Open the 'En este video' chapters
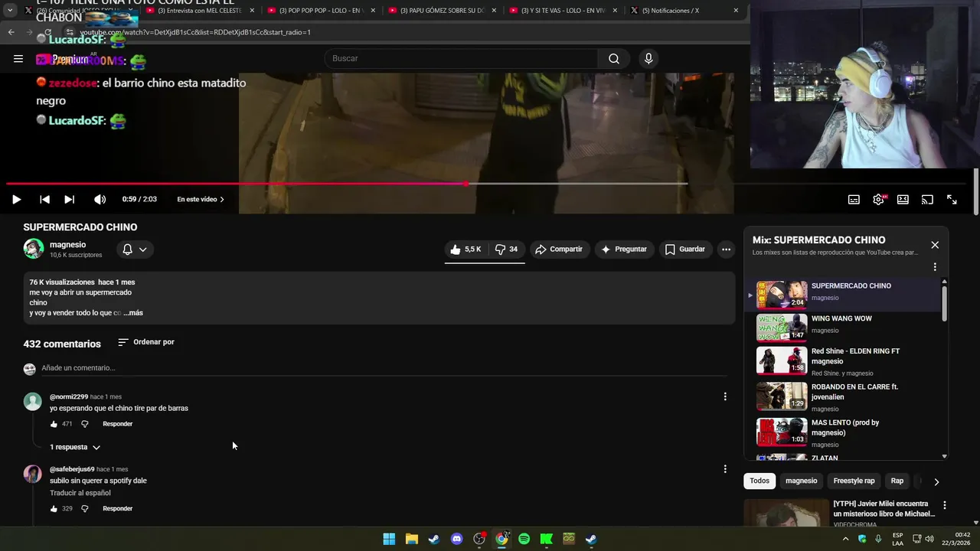 [201, 199]
